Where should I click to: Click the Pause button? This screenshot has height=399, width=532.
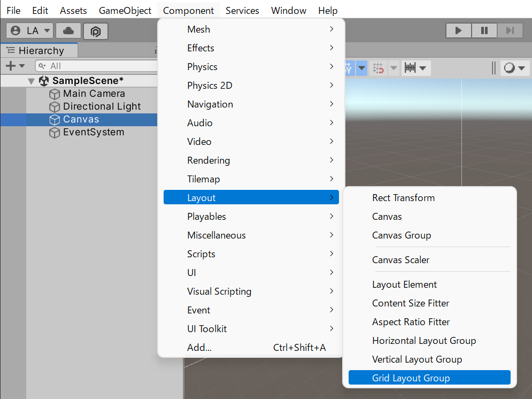484,30
